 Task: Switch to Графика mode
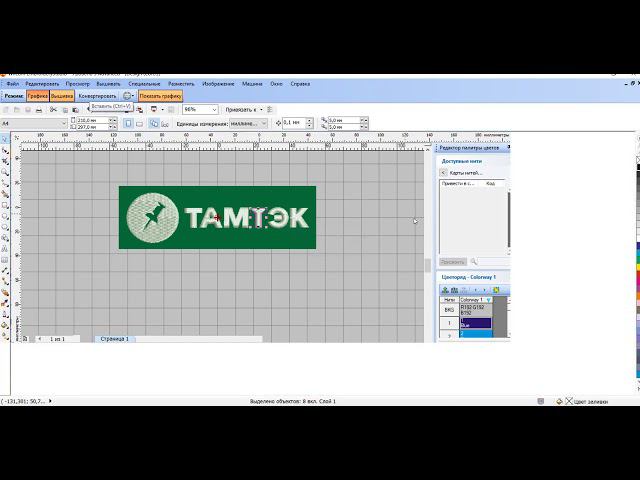pos(38,96)
